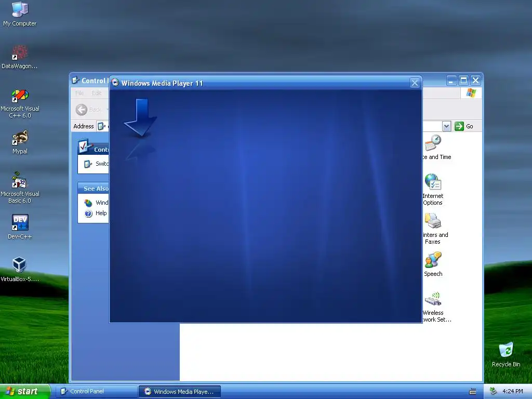Screen dimensions: 532x399
Task: Launch the Mypal browser shortcut
Action: (x=20, y=142)
